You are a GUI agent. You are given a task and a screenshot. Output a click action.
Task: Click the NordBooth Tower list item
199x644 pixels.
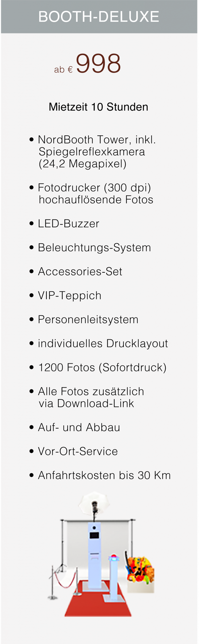coord(97,151)
